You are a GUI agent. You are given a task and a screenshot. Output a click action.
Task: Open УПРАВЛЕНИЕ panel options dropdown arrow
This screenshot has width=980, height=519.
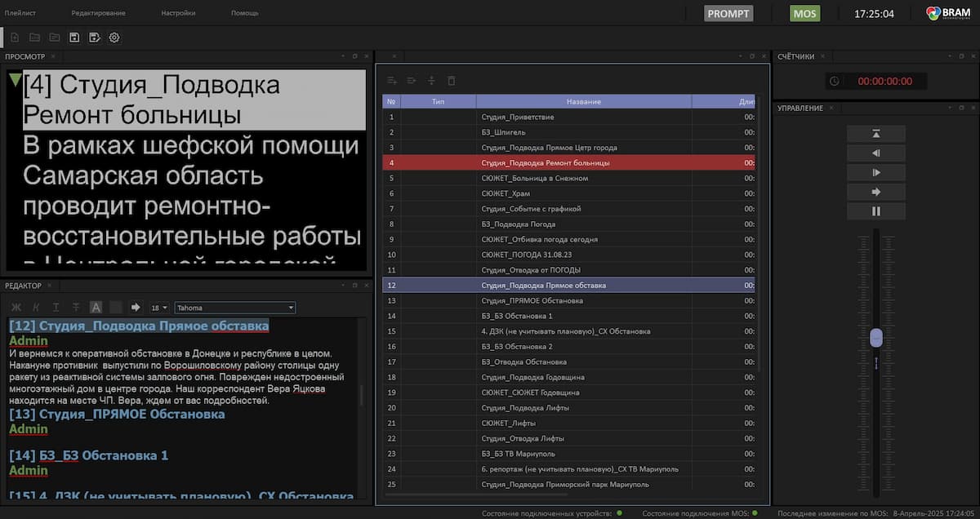948,108
